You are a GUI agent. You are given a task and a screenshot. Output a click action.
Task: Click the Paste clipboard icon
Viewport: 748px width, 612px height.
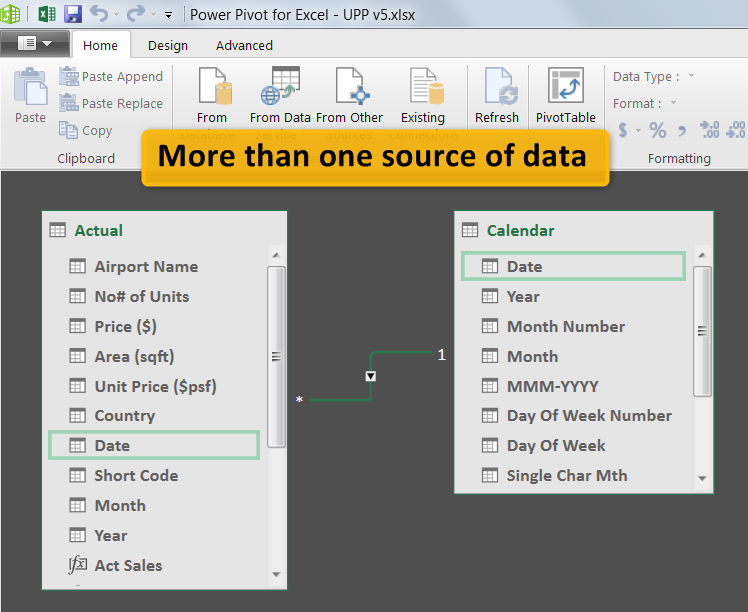[31, 87]
